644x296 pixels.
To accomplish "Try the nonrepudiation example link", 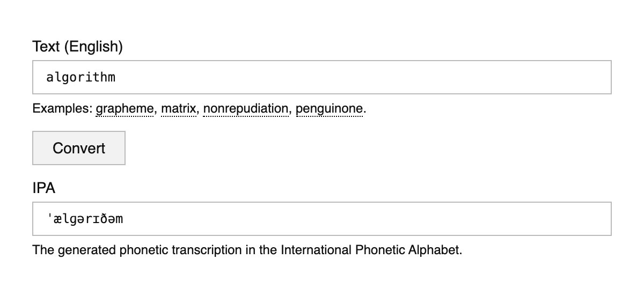I will click(x=246, y=109).
